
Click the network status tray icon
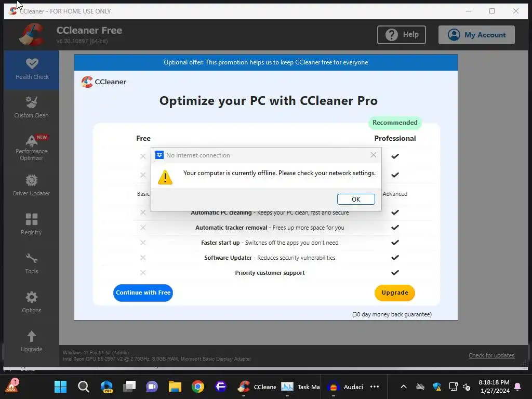(x=453, y=387)
